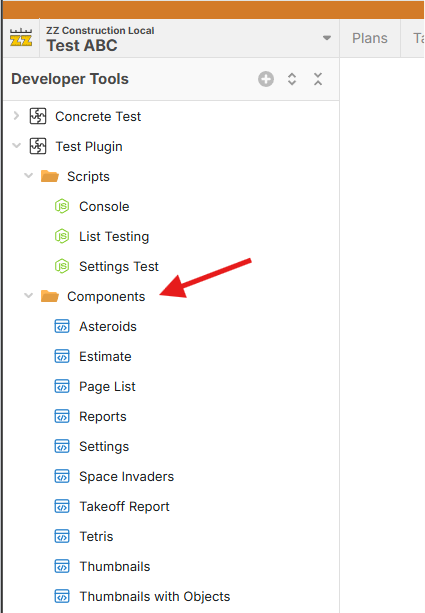The height and width of the screenshot is (613, 425).
Task: Click the Scripts folder icon
Action: [50, 176]
